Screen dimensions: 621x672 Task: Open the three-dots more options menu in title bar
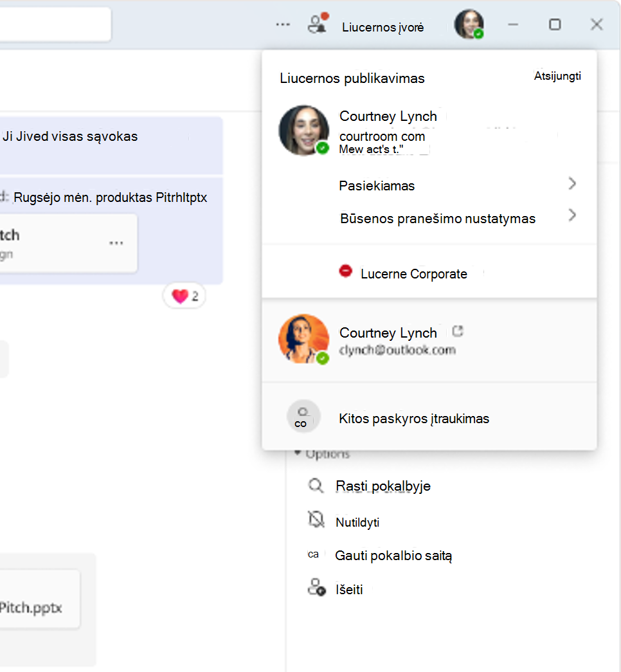[x=283, y=25]
